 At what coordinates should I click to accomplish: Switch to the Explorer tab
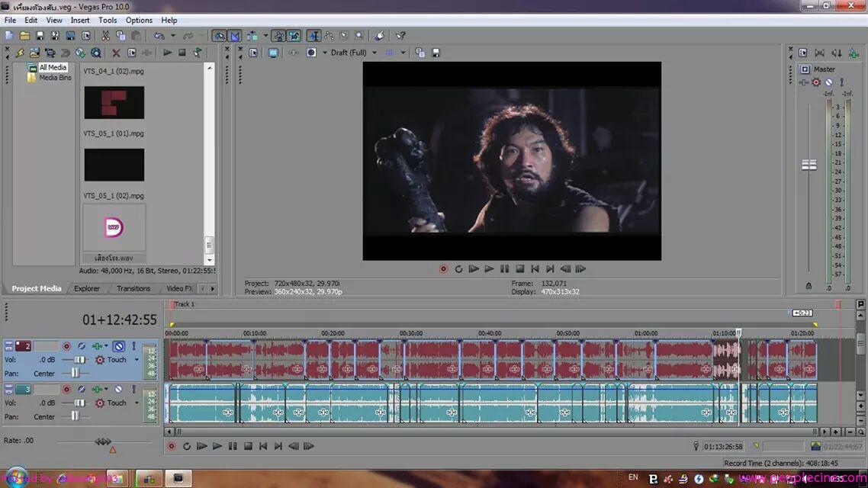87,288
